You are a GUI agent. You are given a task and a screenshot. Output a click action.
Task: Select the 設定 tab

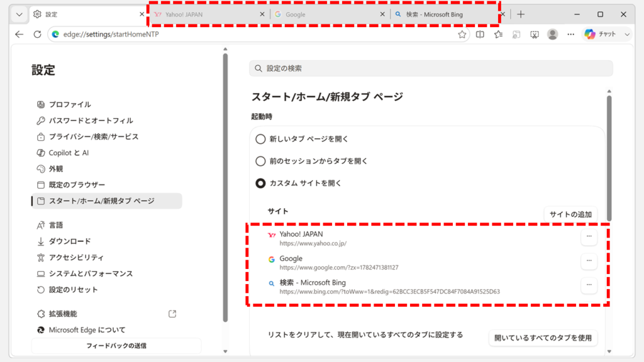pos(88,14)
